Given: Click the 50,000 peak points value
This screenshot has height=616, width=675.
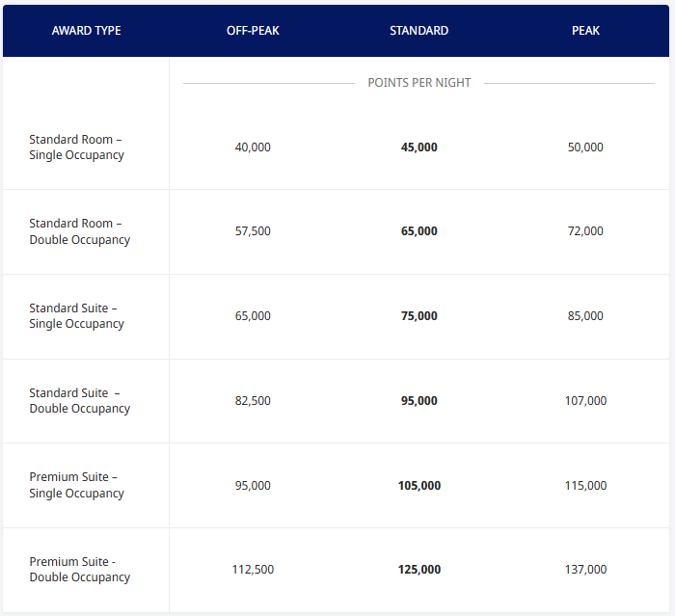Looking at the screenshot, I should tap(585, 147).
